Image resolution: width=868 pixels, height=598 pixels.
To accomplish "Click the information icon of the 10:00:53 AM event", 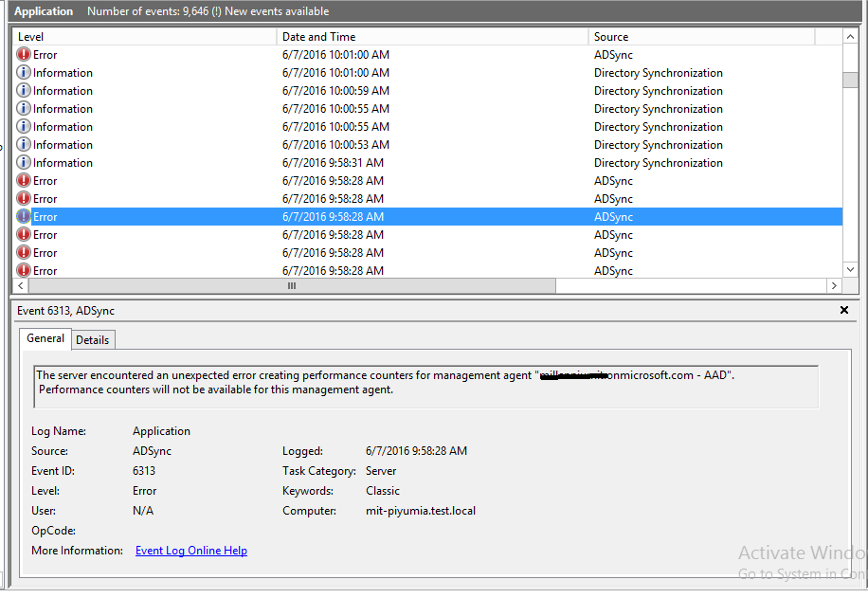I will coord(24,145).
